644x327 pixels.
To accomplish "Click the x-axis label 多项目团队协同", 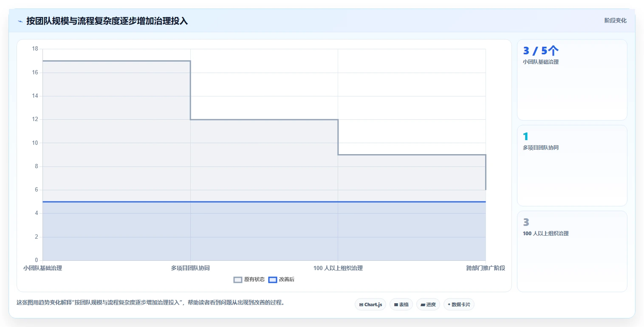I will point(190,268).
